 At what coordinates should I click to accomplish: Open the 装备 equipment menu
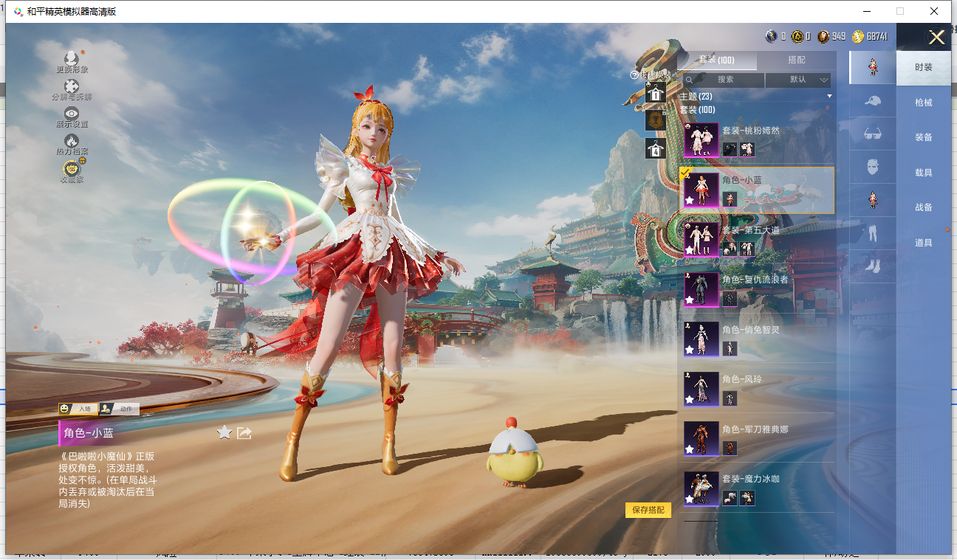tap(924, 137)
